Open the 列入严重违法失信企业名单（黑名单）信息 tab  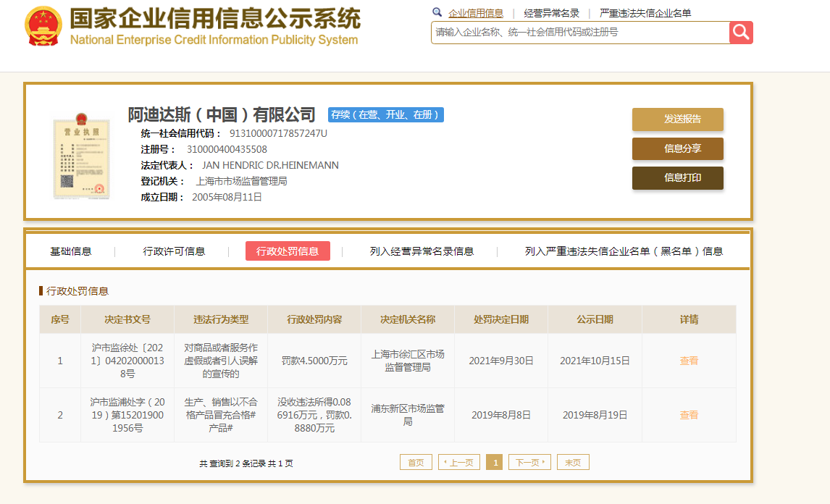(x=624, y=251)
